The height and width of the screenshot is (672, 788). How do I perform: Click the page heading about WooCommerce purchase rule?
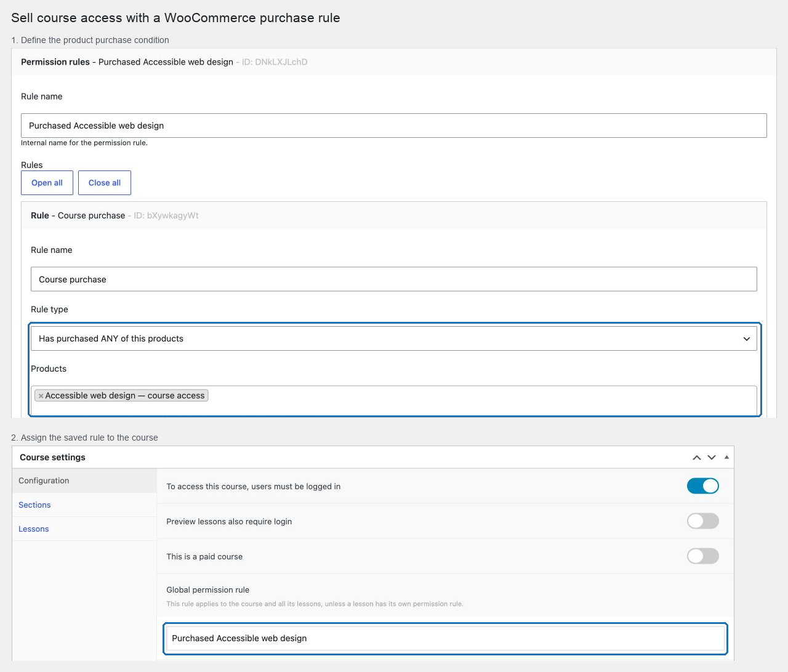tap(175, 18)
